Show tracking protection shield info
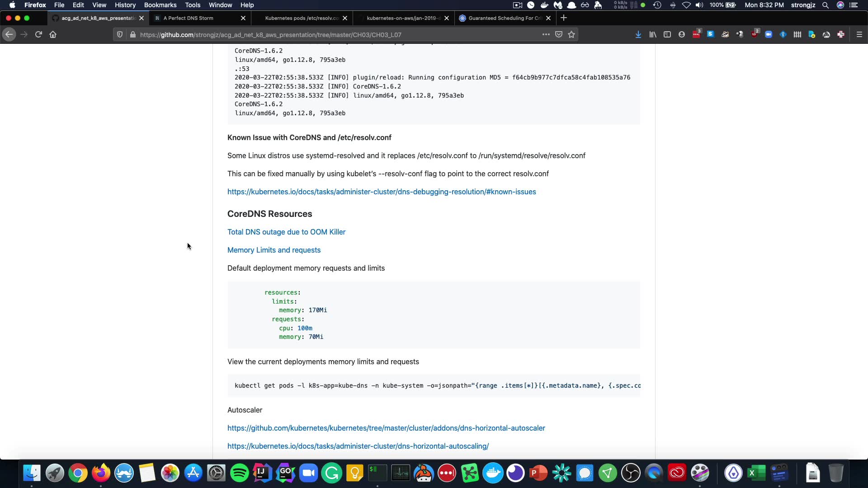 [120, 34]
